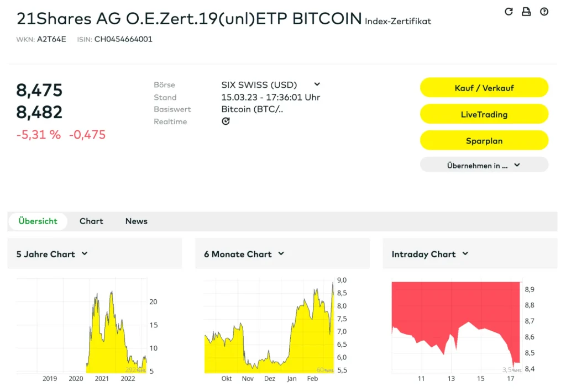Image resolution: width=566 pixels, height=392 pixels.
Task: Click the ISIN number CH0454664001
Action: 123,39
